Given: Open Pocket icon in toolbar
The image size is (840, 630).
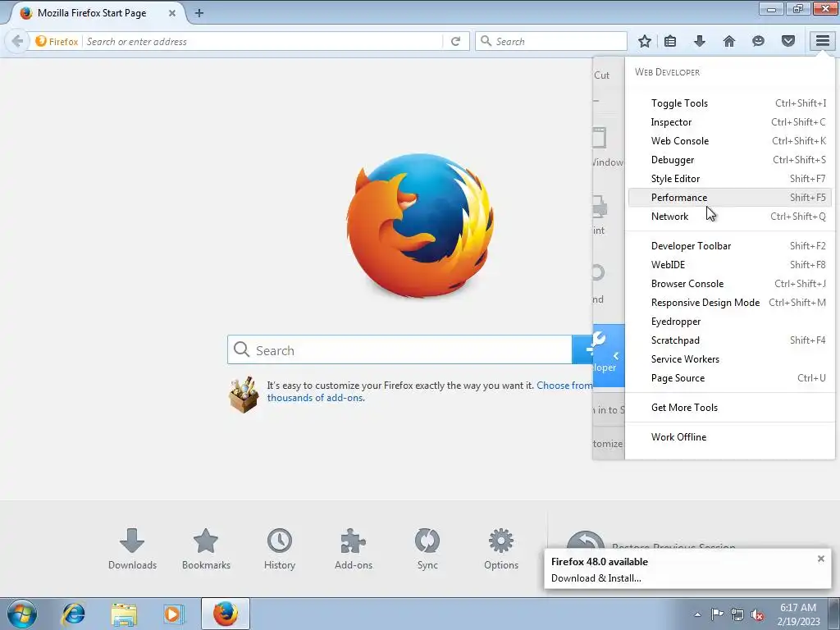Looking at the screenshot, I should [x=788, y=41].
